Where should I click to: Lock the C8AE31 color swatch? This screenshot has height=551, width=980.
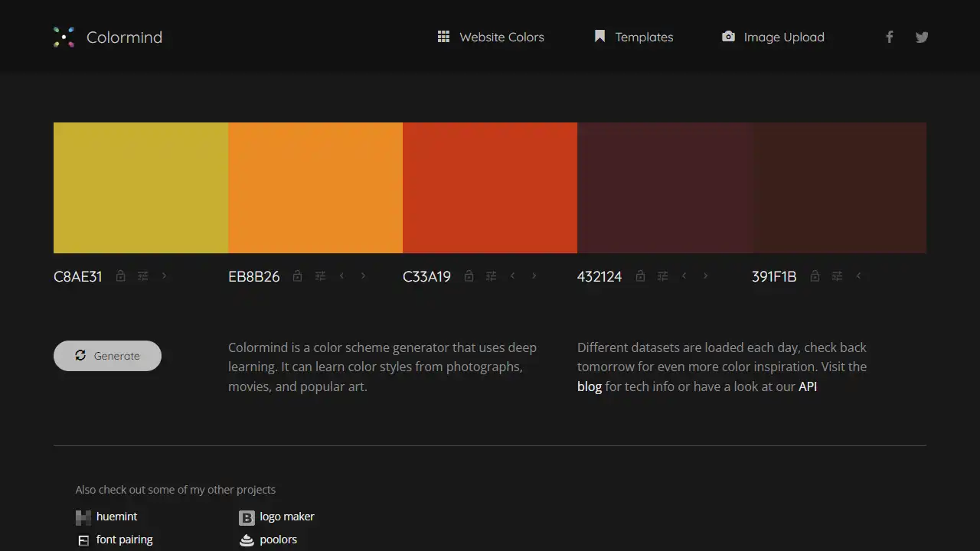click(120, 275)
